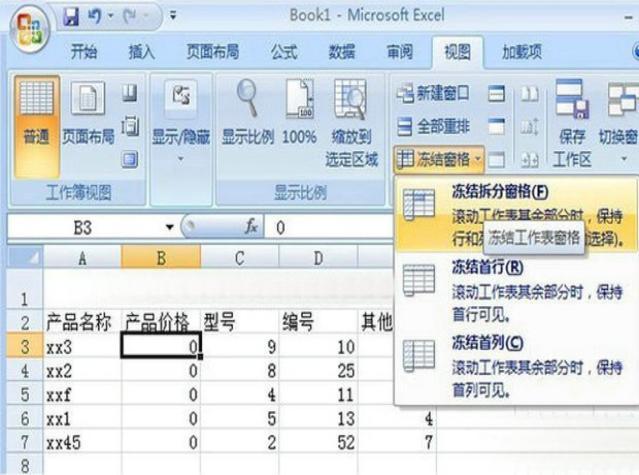
Task: Open the Office Button menu
Action: point(31,29)
